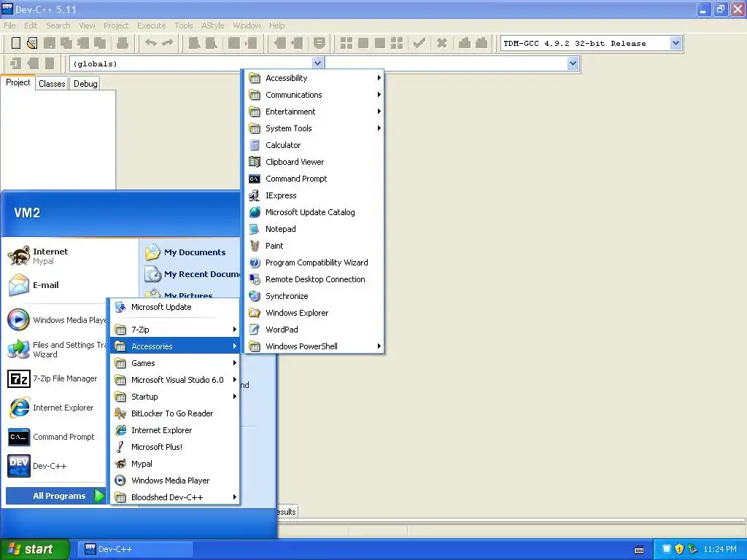Click the All Programs button
Viewport: 747px width, 560px height.
click(x=55, y=496)
